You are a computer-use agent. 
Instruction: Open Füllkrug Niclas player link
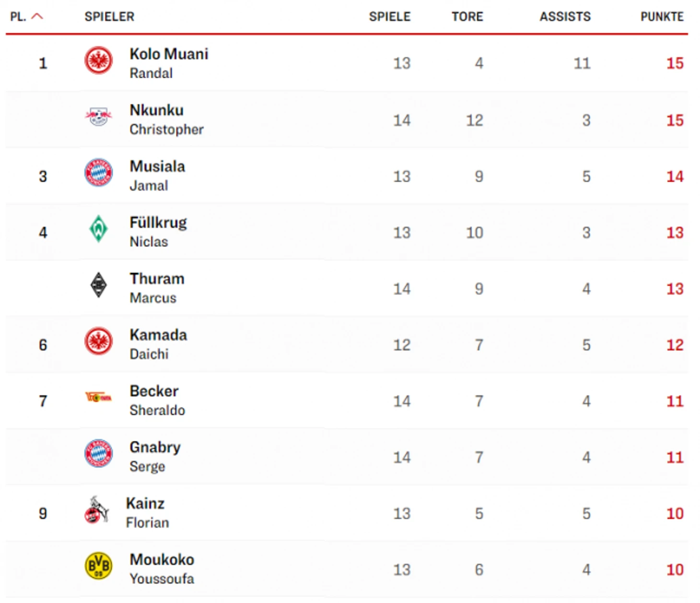(158, 232)
